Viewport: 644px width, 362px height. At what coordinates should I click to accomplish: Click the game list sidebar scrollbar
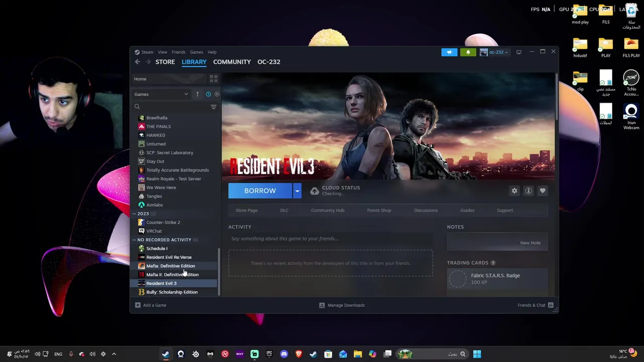click(x=219, y=271)
